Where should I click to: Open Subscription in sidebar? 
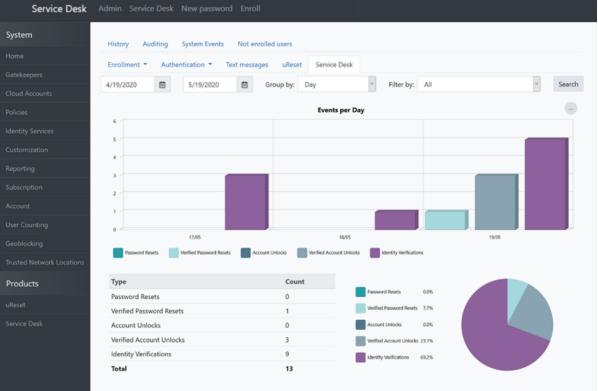coord(45,187)
